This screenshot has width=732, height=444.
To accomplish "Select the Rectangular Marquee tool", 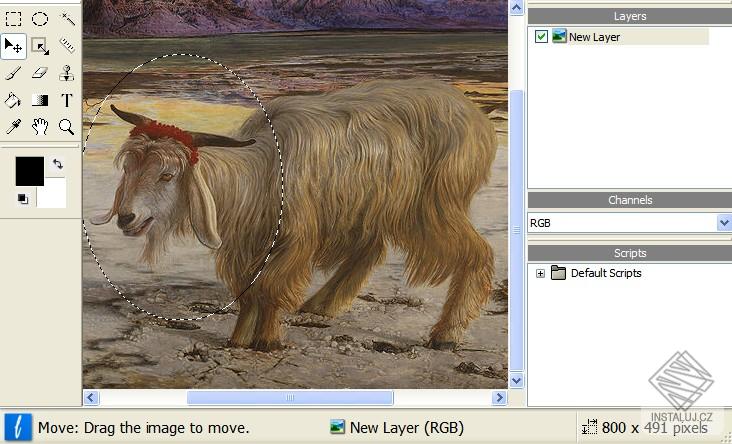I will [x=13, y=19].
